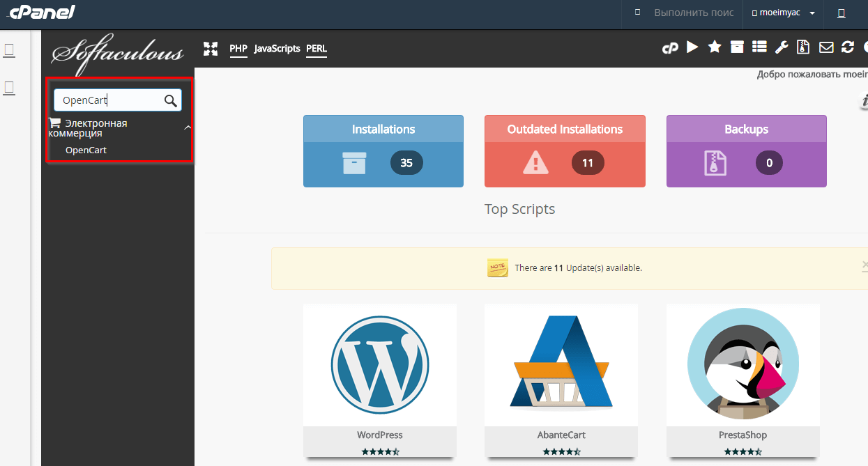Click the Добро пожаловать welcome text
868x466 pixels.
tap(812, 75)
